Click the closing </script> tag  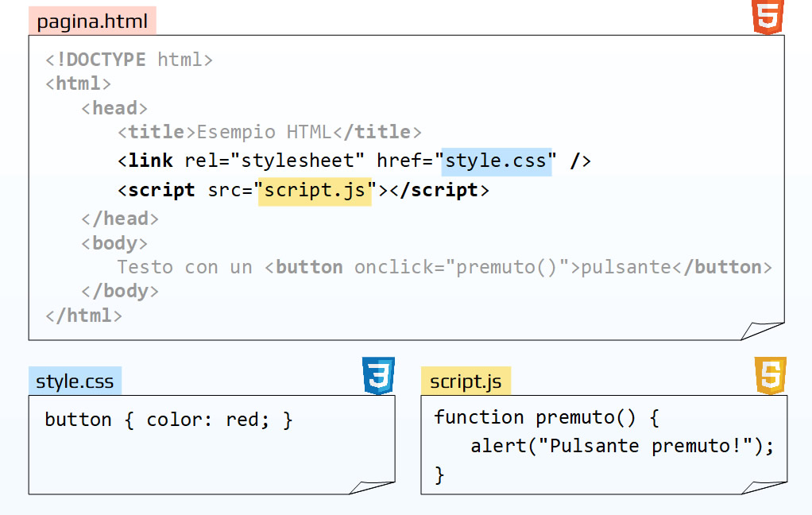click(x=439, y=190)
